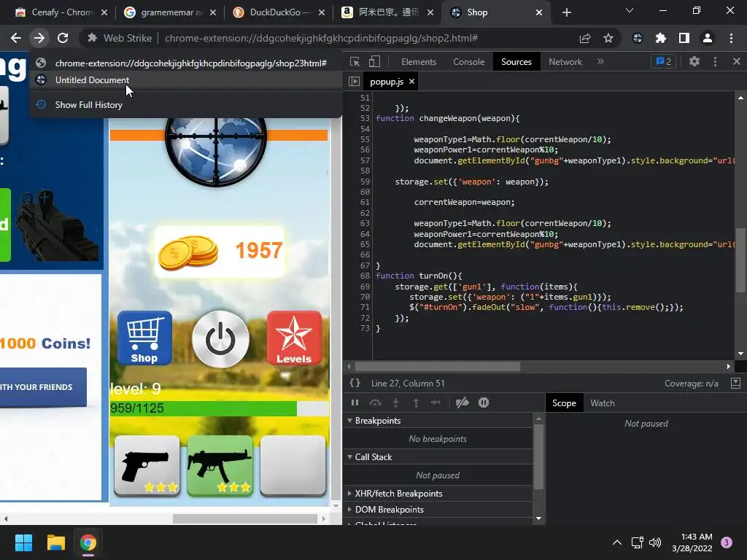Pause script execution in debugger
747x560 pixels.
point(355,402)
